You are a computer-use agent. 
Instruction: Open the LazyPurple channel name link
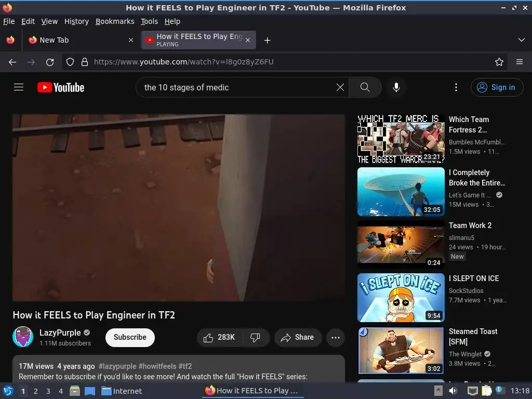(x=60, y=333)
